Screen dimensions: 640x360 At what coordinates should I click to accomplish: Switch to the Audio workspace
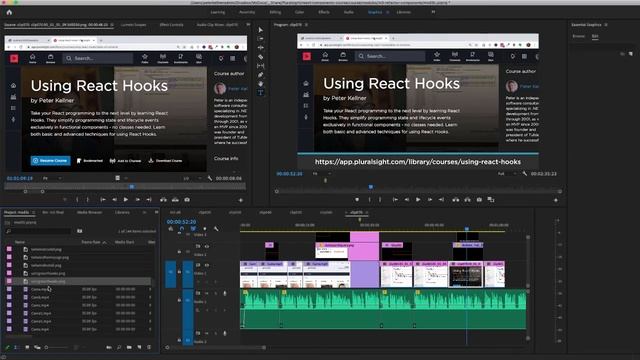pyautogui.click(x=349, y=12)
